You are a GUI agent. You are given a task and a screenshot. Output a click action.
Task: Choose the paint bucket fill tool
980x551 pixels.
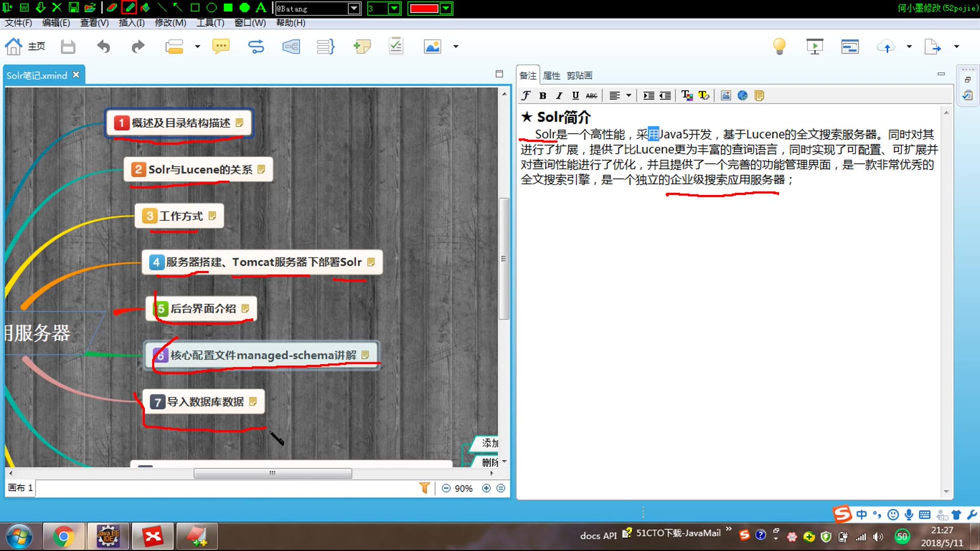145,8
